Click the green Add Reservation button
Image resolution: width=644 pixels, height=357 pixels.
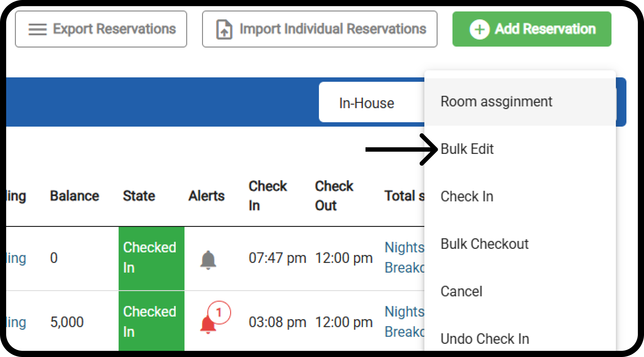coord(532,29)
